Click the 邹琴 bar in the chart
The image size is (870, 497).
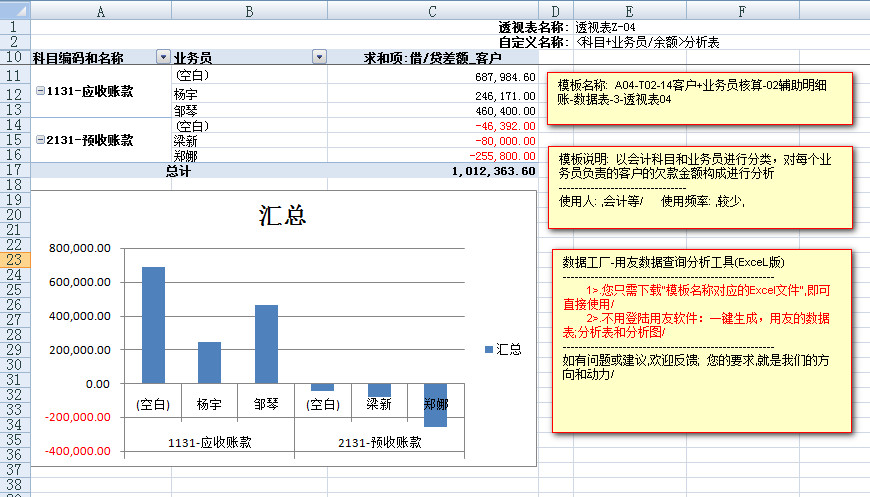coord(266,344)
